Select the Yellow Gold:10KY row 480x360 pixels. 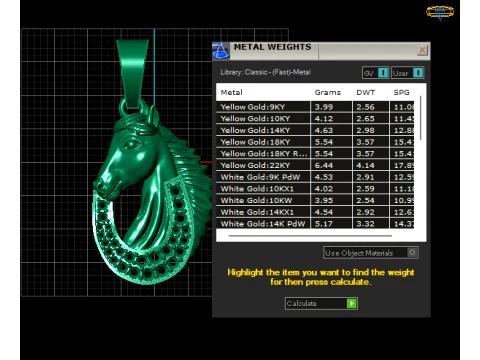coord(315,119)
